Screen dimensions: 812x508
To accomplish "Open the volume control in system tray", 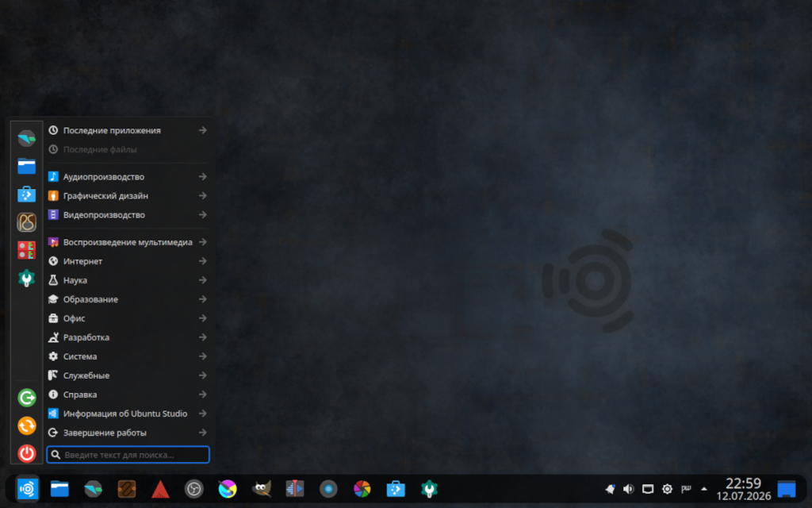I will click(629, 489).
